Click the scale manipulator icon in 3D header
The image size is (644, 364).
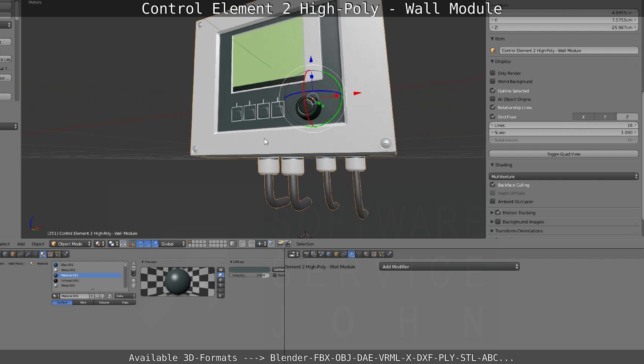155,244
